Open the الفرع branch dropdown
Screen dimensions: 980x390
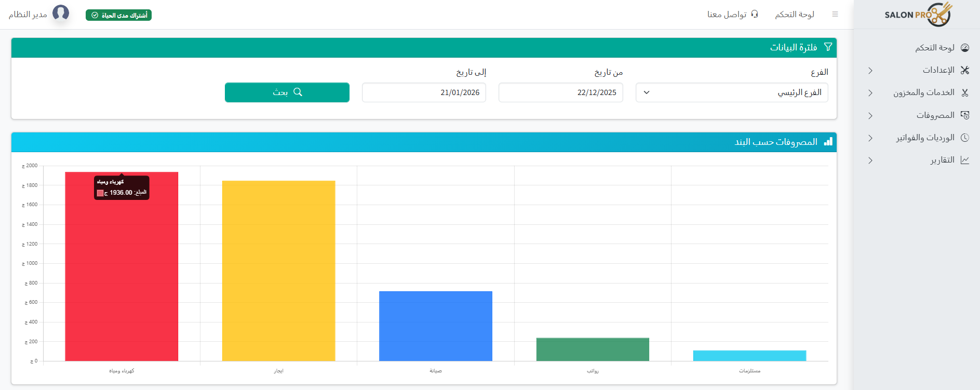tap(732, 92)
